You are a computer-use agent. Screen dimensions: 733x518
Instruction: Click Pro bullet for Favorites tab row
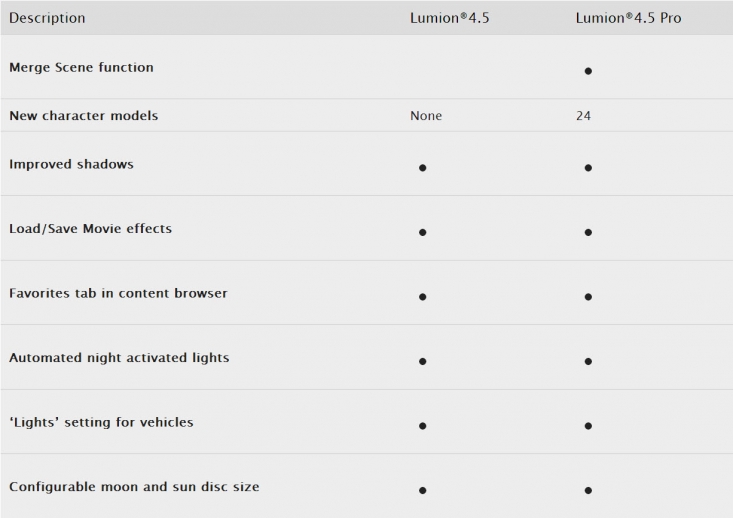pos(588,296)
